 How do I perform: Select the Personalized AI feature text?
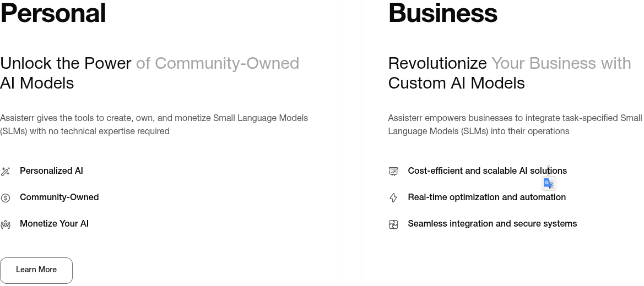pos(51,171)
